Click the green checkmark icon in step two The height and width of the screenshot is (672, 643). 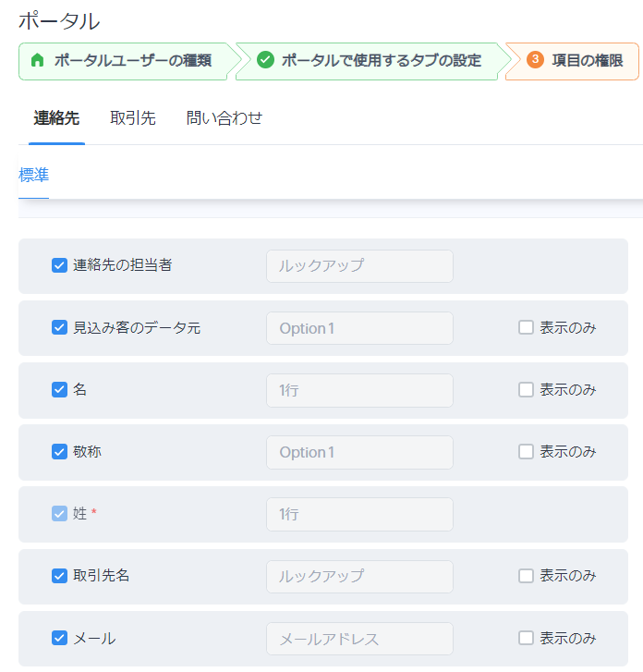click(x=265, y=60)
